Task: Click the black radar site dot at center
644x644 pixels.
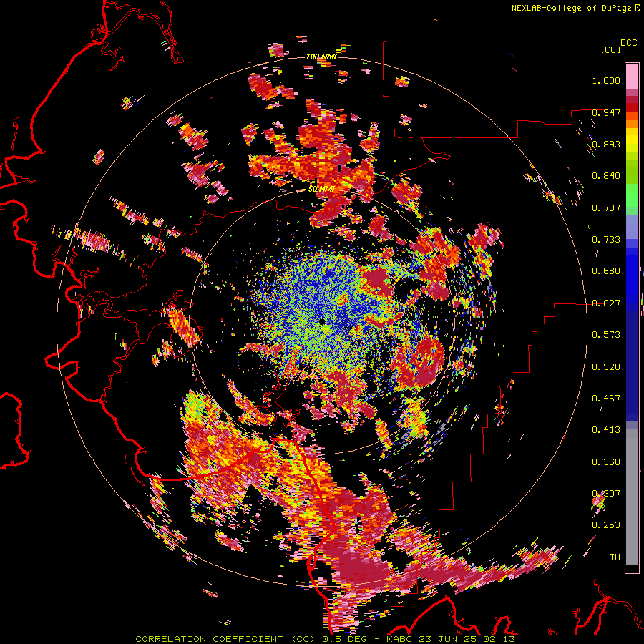Action: (322, 321)
